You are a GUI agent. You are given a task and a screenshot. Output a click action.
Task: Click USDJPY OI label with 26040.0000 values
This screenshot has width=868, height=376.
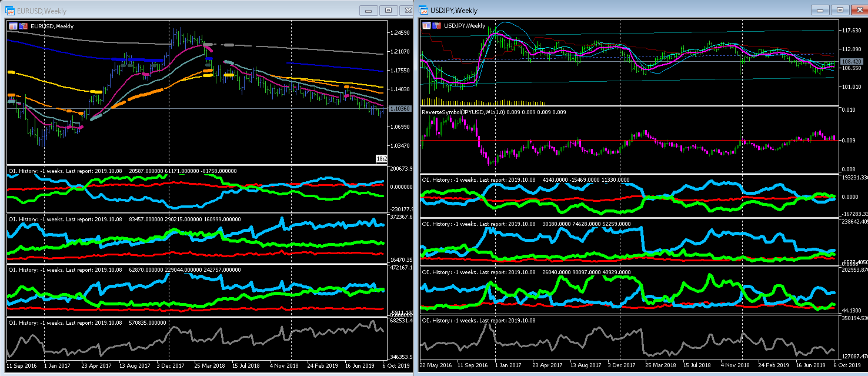click(x=526, y=272)
